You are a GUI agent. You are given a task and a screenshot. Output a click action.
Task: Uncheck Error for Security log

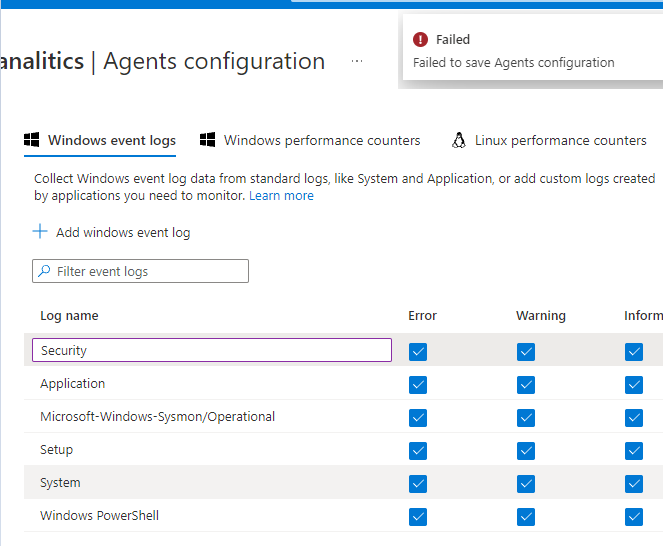[x=418, y=352]
